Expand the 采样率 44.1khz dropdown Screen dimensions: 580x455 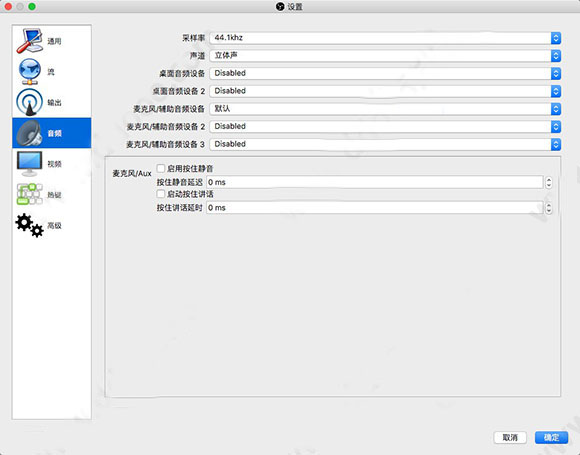pos(385,38)
